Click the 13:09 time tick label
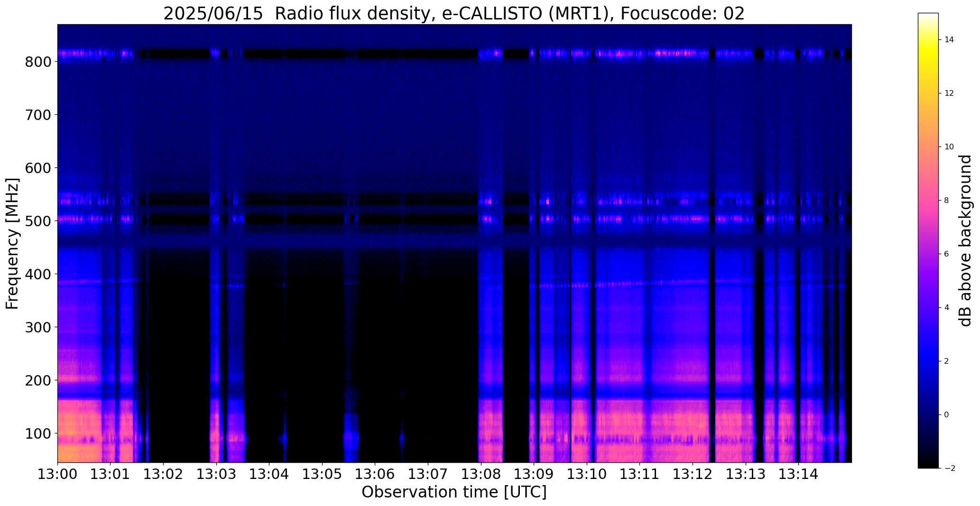 (534, 475)
